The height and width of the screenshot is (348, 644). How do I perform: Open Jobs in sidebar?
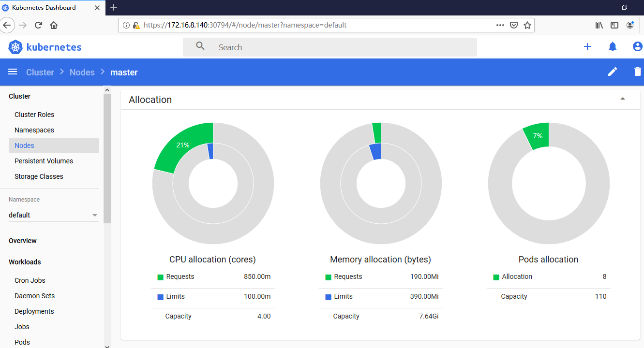[22, 327]
